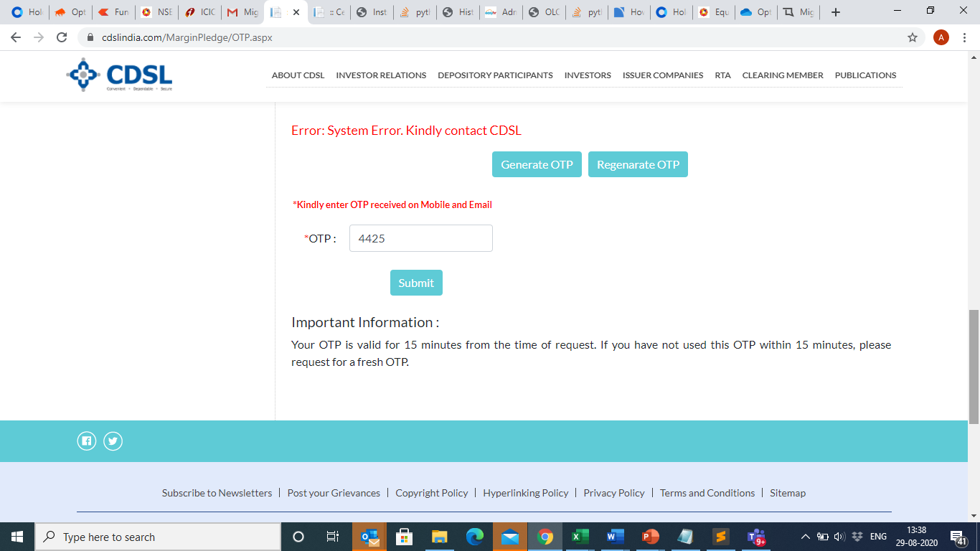Screen dimensions: 980x551
Task: Open Cortana from the taskbar
Action: click(x=298, y=537)
